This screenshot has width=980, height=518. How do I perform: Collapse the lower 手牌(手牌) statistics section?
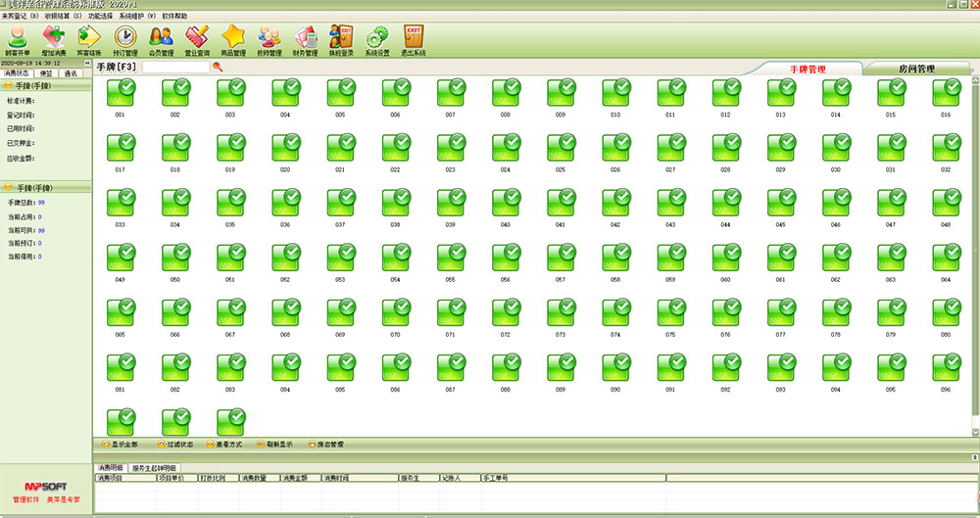point(8,187)
